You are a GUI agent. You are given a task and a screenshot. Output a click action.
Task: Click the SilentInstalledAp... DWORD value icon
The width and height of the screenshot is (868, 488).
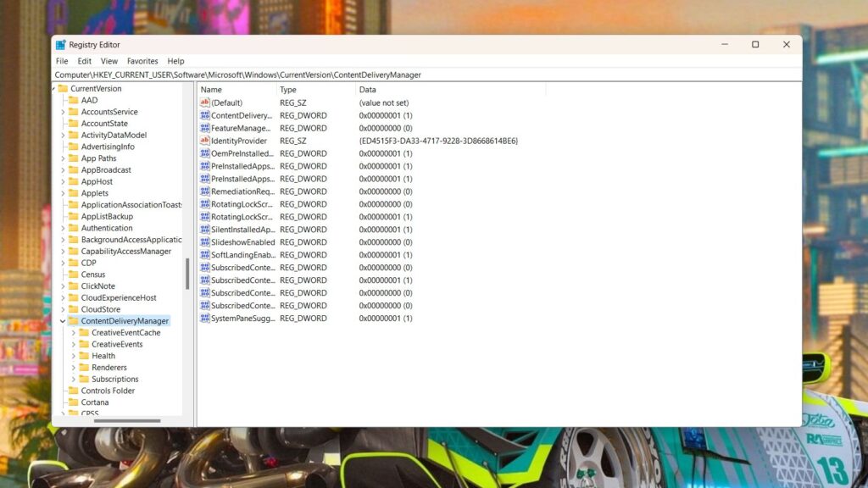pyautogui.click(x=205, y=230)
